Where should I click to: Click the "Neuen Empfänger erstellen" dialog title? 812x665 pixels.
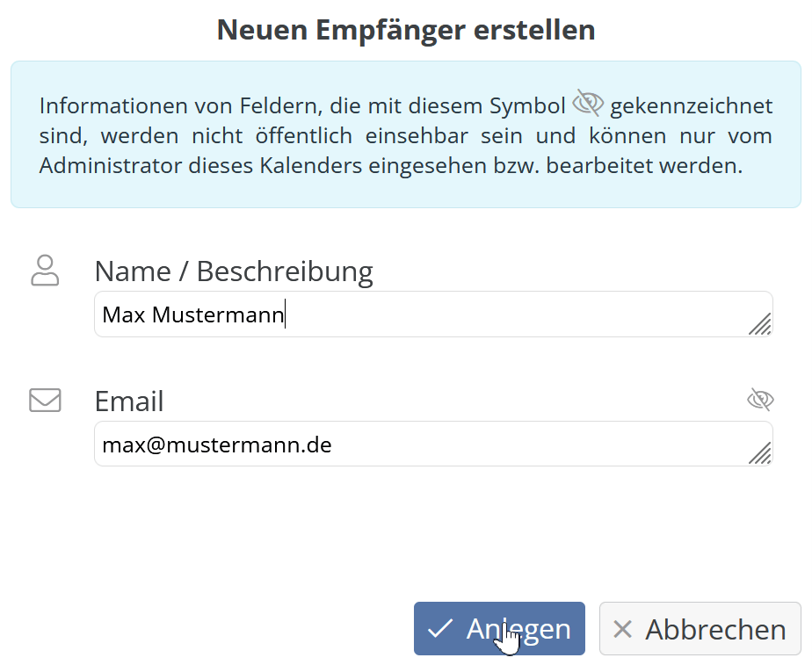pyautogui.click(x=406, y=30)
